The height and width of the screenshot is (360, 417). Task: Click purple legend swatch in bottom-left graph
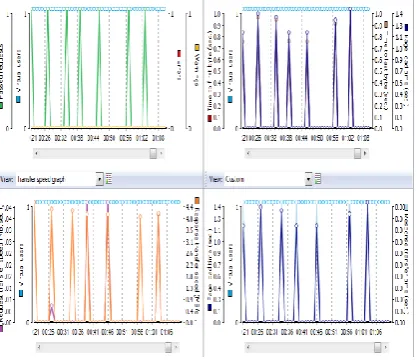point(1,328)
